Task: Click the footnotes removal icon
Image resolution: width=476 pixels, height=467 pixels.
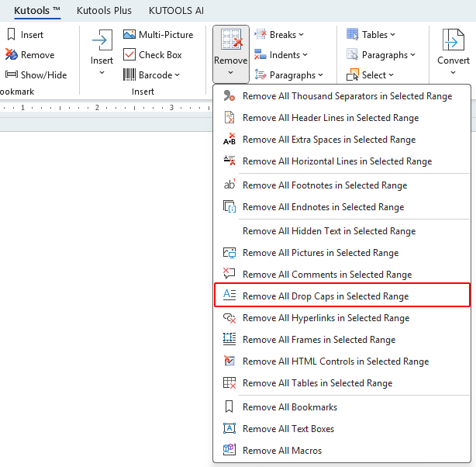Action: [229, 185]
